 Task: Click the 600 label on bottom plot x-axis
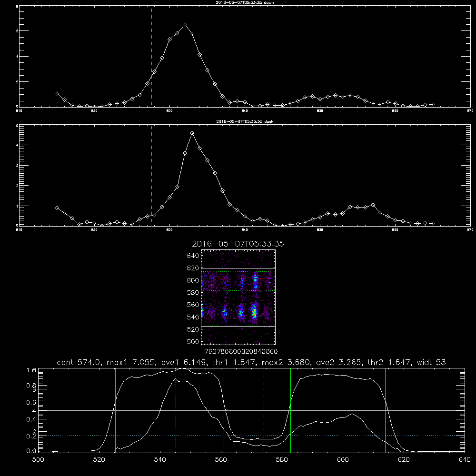coord(343,460)
